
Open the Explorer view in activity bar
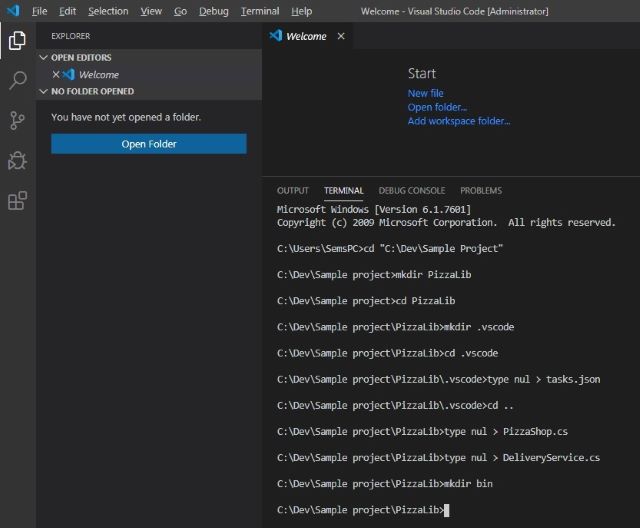click(17, 40)
